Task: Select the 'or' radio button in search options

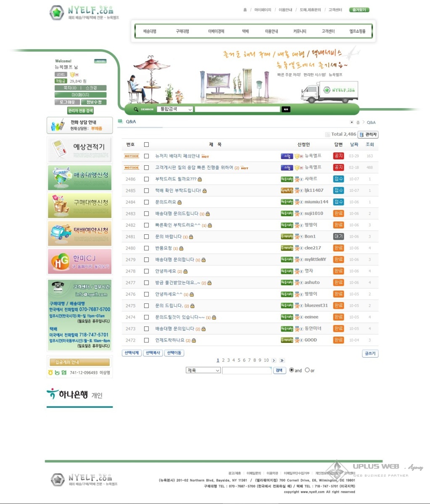Action: point(307,370)
